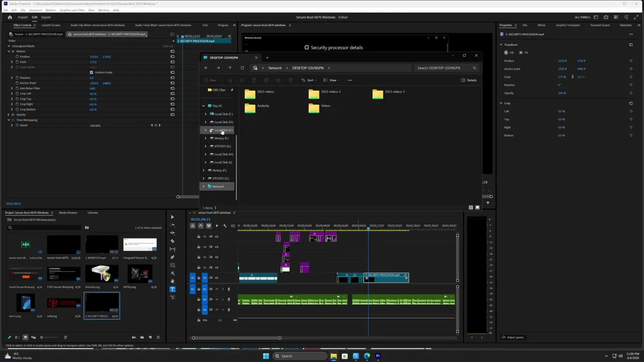The height and width of the screenshot is (362, 644).
Task: Select the Pen tool in the timeline toolbar
Action: [172, 257]
